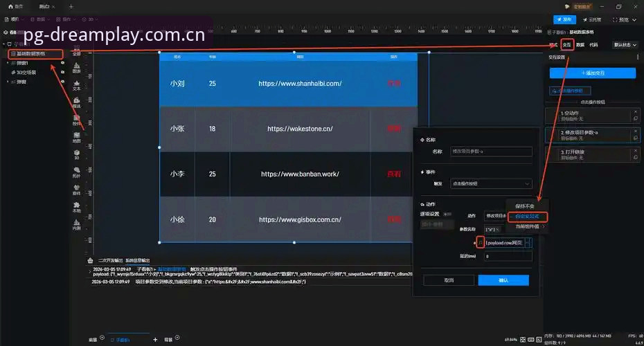644x346 pixels.
Task: Hide the 3D空场景 layer
Action: point(62,72)
